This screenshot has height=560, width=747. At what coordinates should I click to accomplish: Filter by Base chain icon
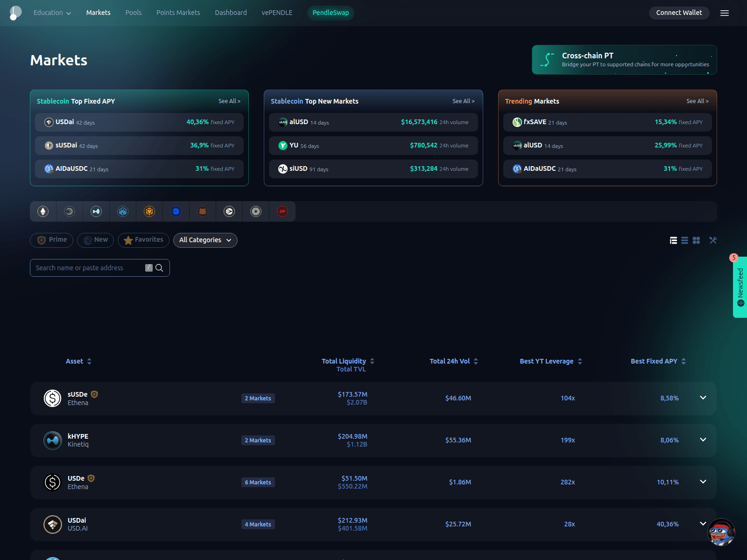click(176, 211)
